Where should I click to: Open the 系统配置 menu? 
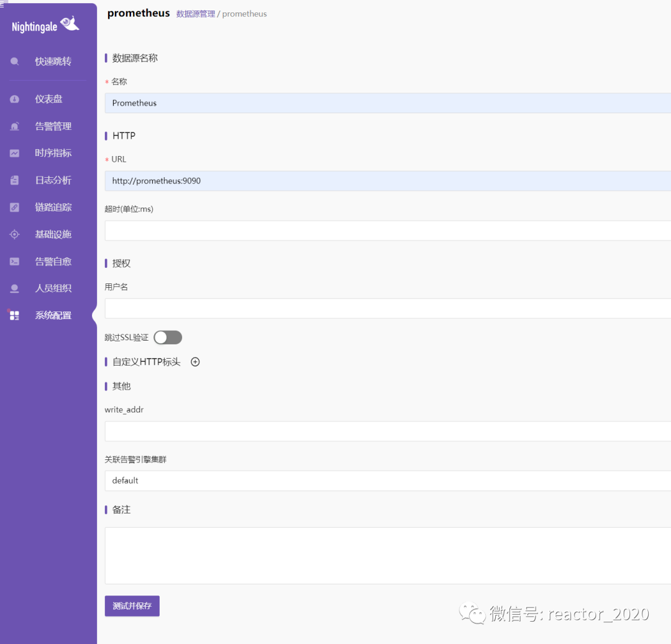[53, 316]
